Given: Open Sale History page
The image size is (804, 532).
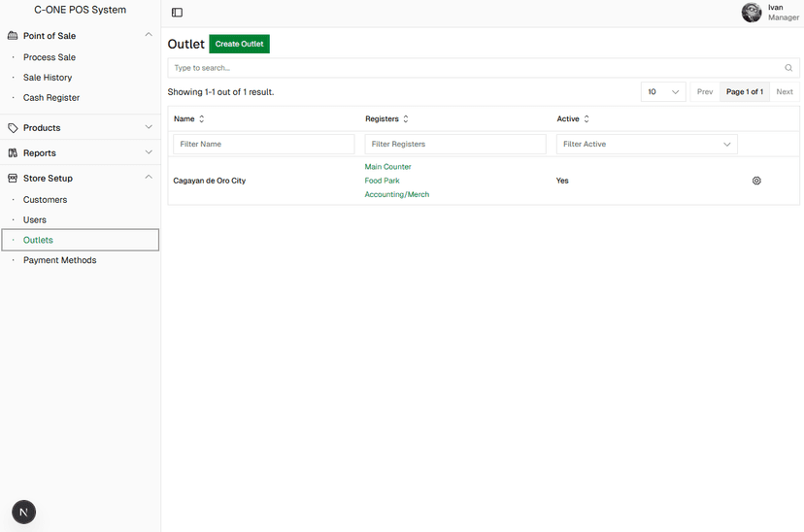Looking at the screenshot, I should 48,78.
